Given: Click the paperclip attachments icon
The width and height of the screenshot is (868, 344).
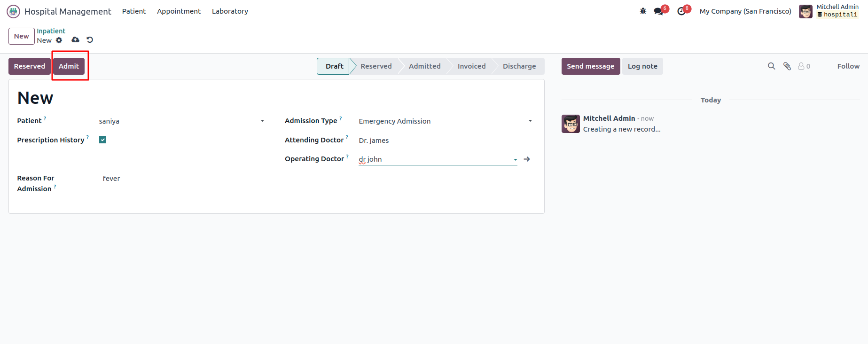Looking at the screenshot, I should 787,66.
